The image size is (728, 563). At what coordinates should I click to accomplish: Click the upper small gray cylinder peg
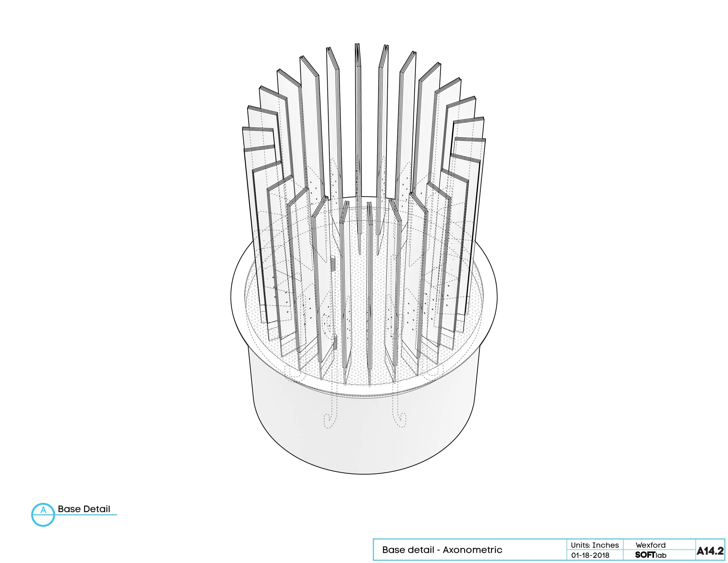[333, 263]
